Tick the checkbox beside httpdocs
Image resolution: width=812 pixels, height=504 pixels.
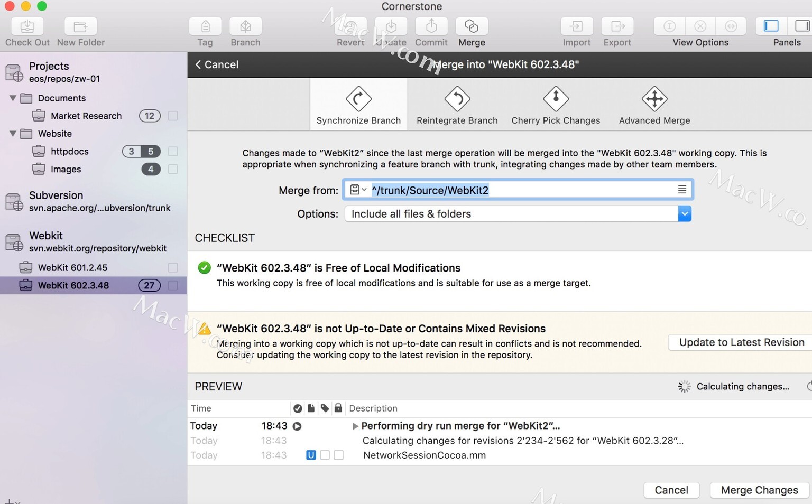[173, 151]
